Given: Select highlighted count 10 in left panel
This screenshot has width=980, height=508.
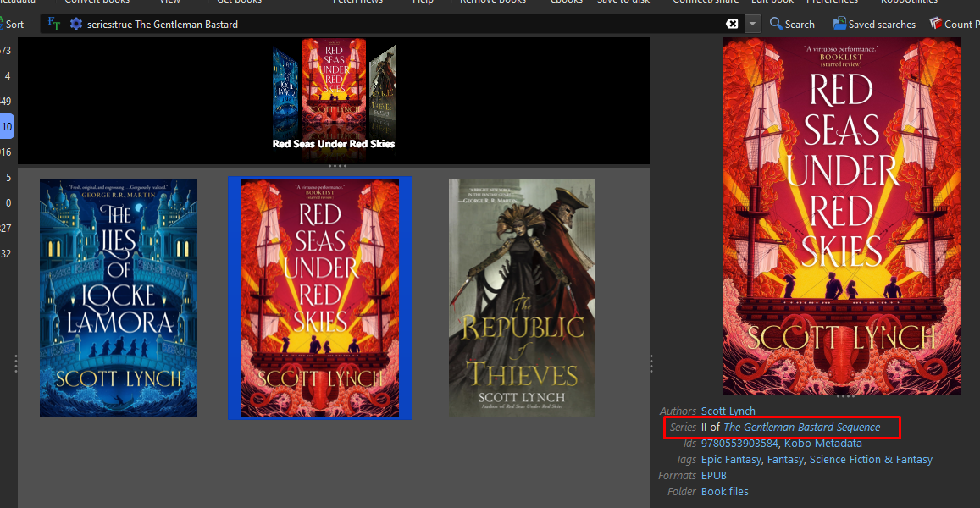Looking at the screenshot, I should point(7,127).
